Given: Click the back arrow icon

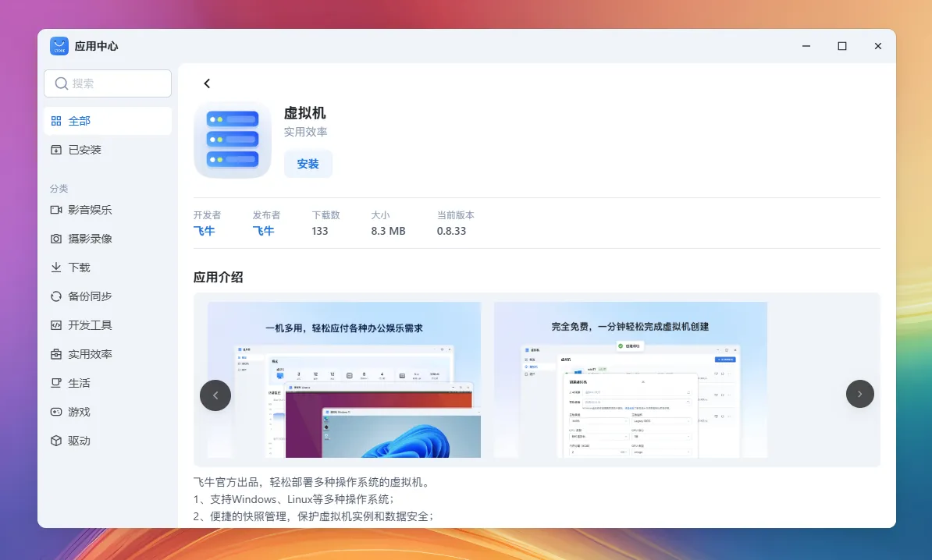Looking at the screenshot, I should 207,83.
